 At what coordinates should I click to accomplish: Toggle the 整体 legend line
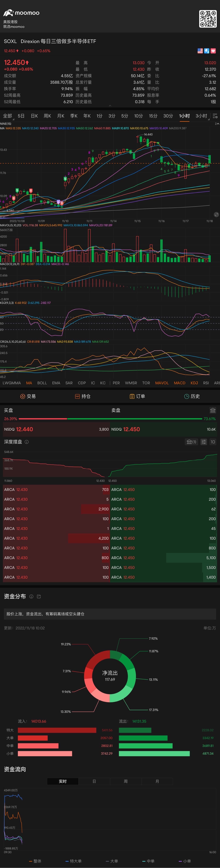coord(35,861)
